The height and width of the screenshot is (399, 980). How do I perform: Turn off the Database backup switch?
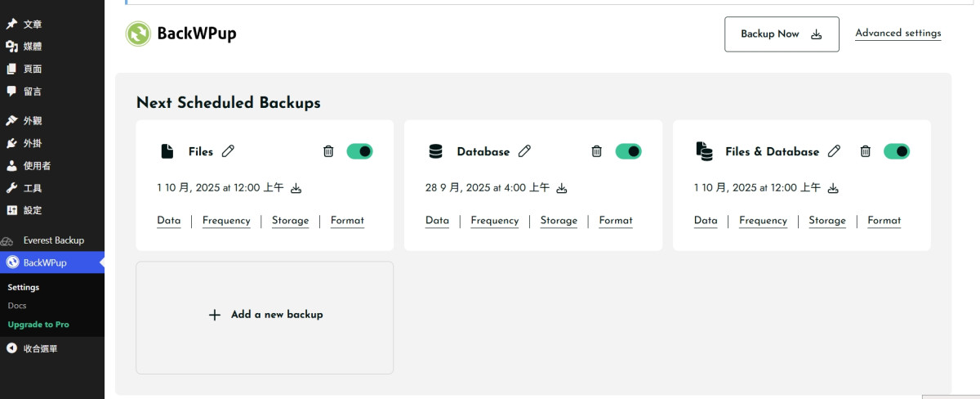(x=628, y=151)
